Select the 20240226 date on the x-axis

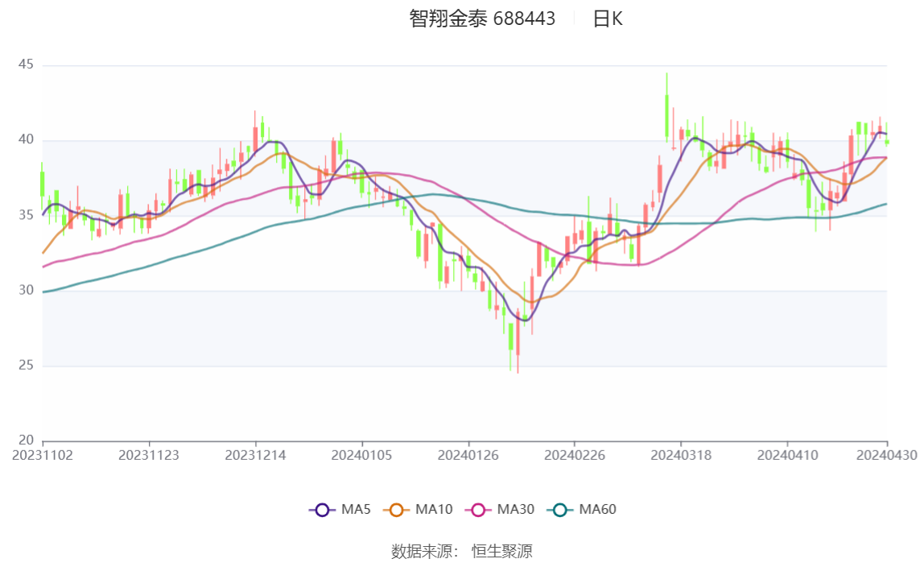[x=575, y=455]
